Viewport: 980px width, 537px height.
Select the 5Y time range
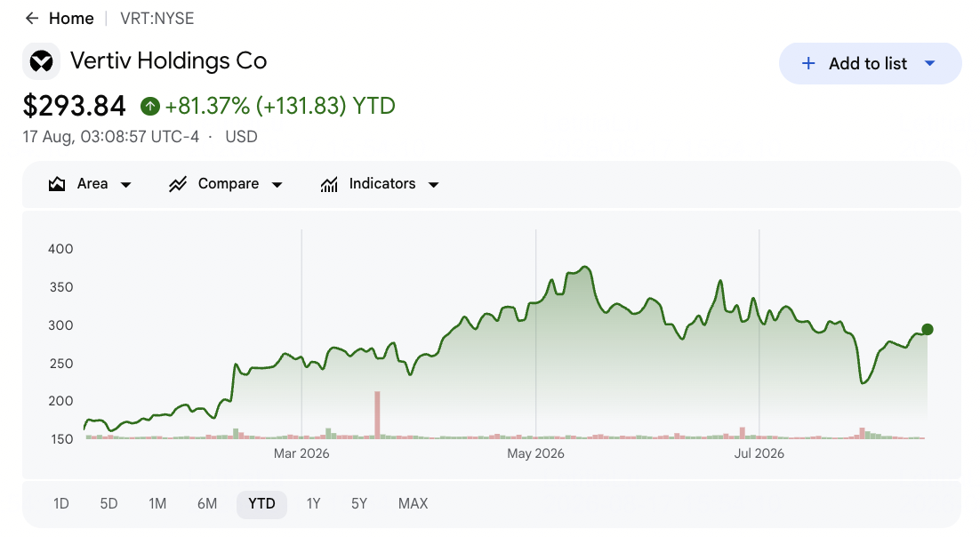coord(358,504)
